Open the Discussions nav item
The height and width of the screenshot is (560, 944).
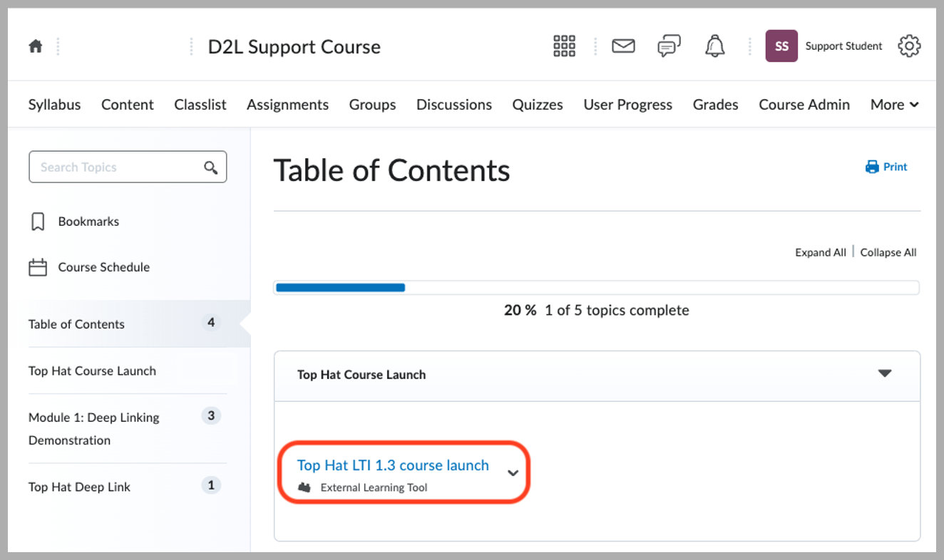click(x=454, y=105)
